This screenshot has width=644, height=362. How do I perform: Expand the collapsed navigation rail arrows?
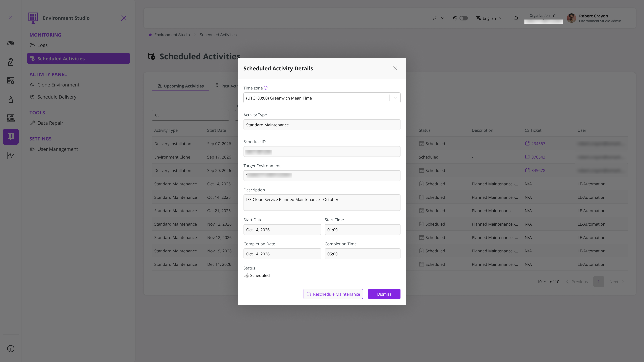click(x=11, y=17)
